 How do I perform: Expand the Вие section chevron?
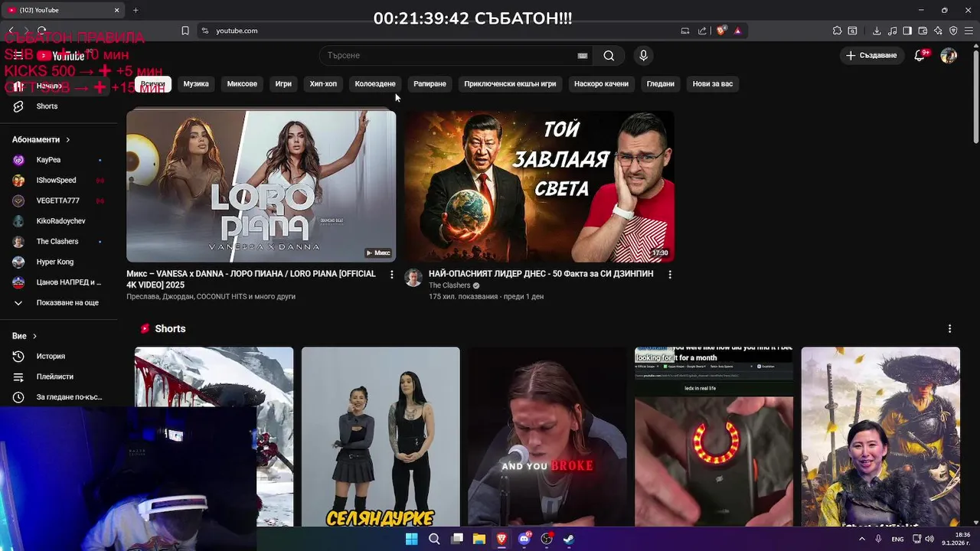click(34, 336)
